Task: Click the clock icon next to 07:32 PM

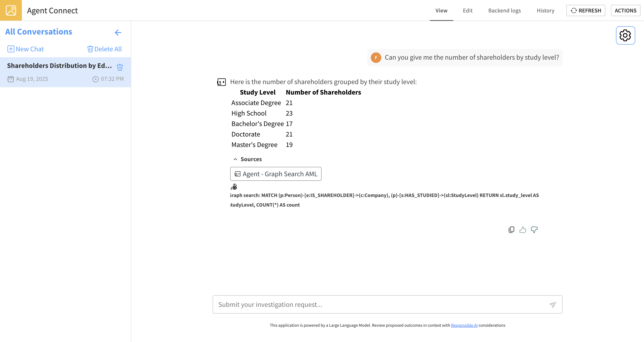Action: (x=96, y=79)
